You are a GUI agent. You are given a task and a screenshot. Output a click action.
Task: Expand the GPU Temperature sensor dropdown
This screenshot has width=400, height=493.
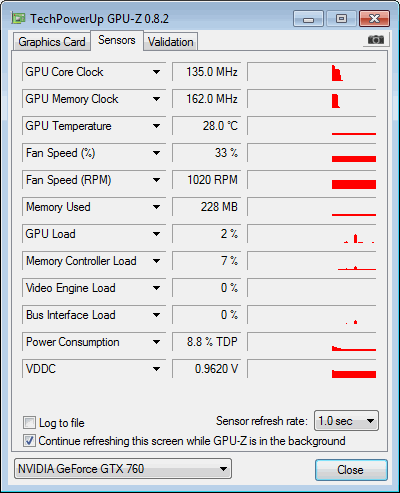click(156, 126)
